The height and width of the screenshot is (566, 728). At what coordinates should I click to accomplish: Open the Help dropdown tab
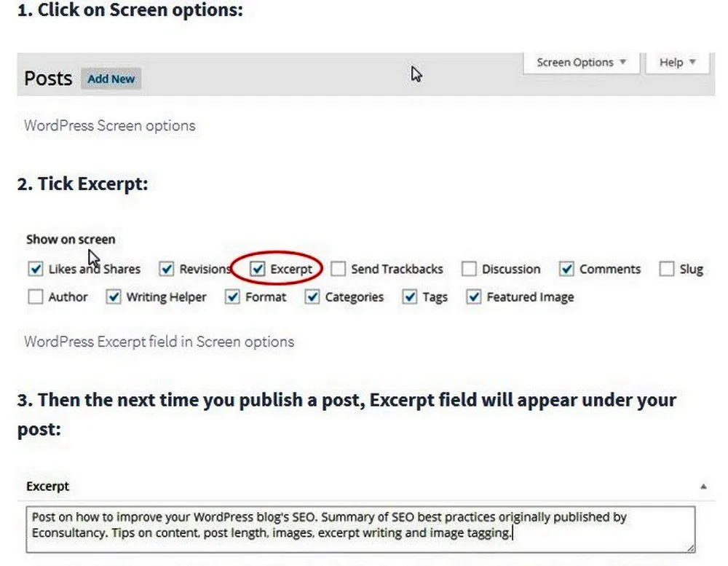(x=677, y=63)
